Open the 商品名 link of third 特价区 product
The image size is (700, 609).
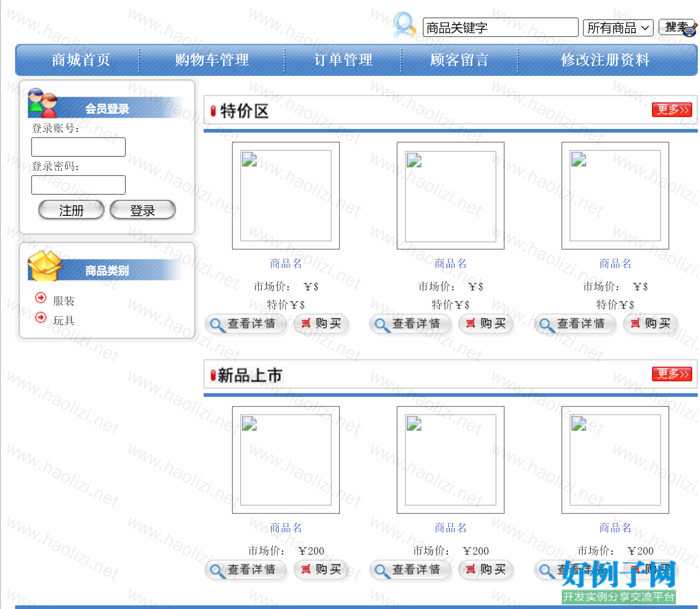(615, 263)
